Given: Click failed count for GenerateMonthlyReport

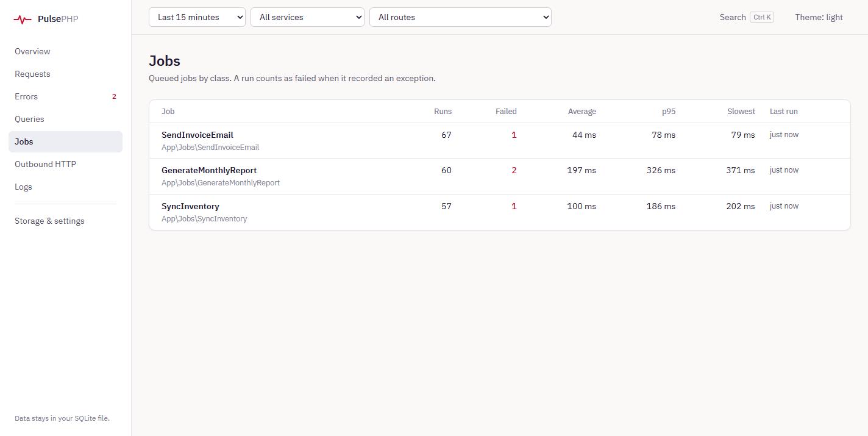Looking at the screenshot, I should coord(514,170).
